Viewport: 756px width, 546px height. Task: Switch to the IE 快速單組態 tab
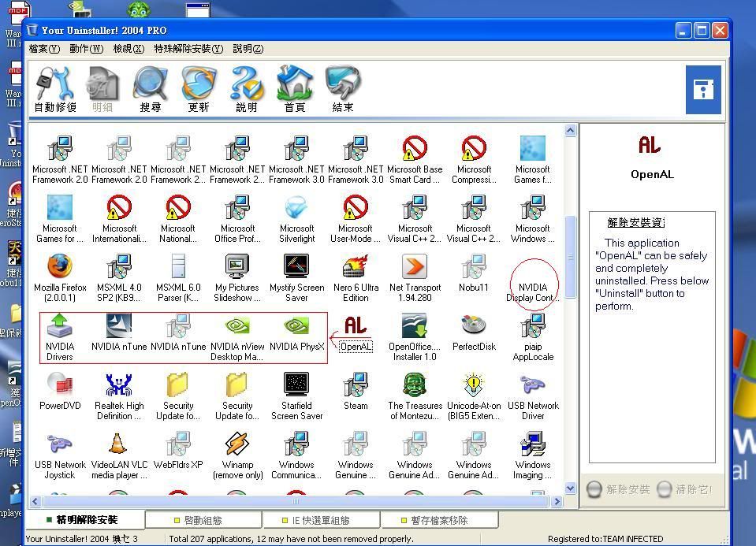[321, 520]
